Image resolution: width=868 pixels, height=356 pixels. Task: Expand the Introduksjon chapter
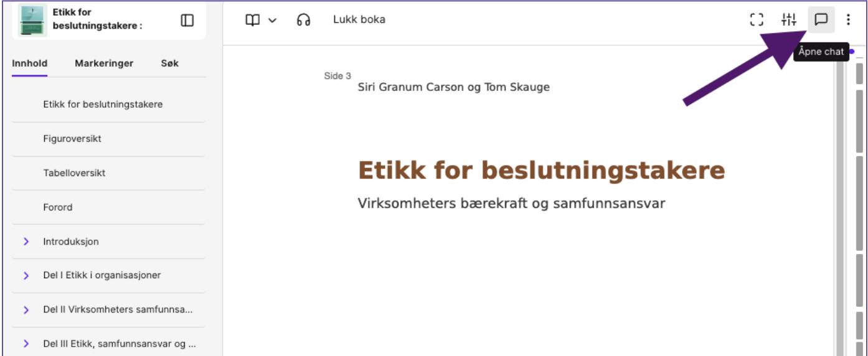pos(26,241)
